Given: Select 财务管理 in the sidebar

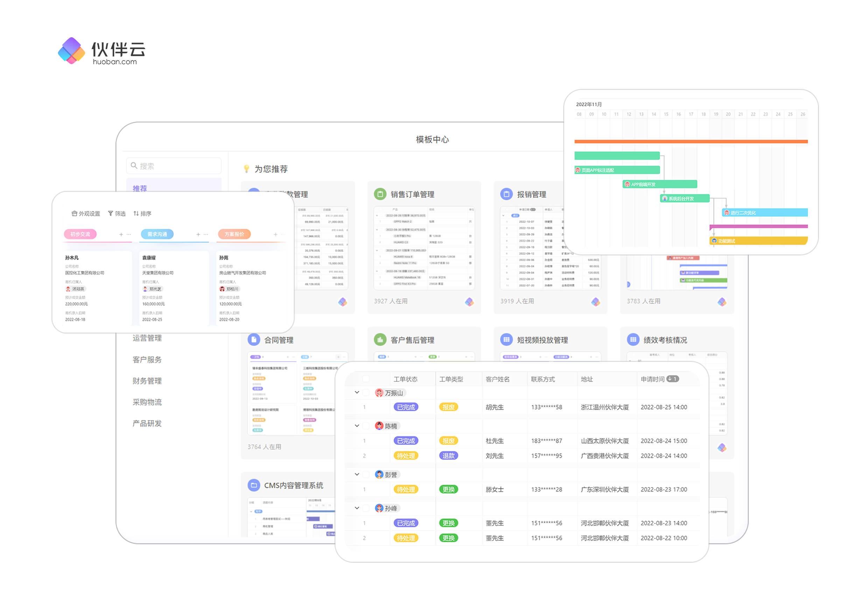Looking at the screenshot, I should click(147, 380).
